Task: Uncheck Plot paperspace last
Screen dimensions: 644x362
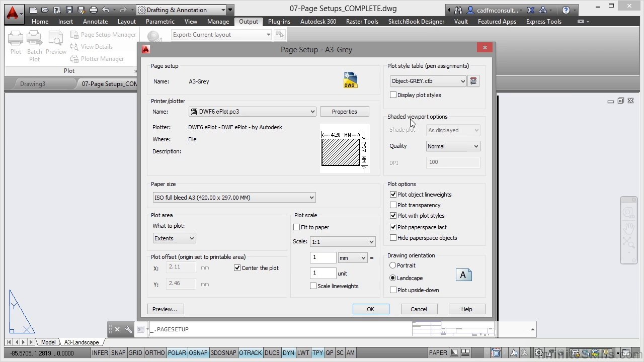Action: pyautogui.click(x=393, y=227)
